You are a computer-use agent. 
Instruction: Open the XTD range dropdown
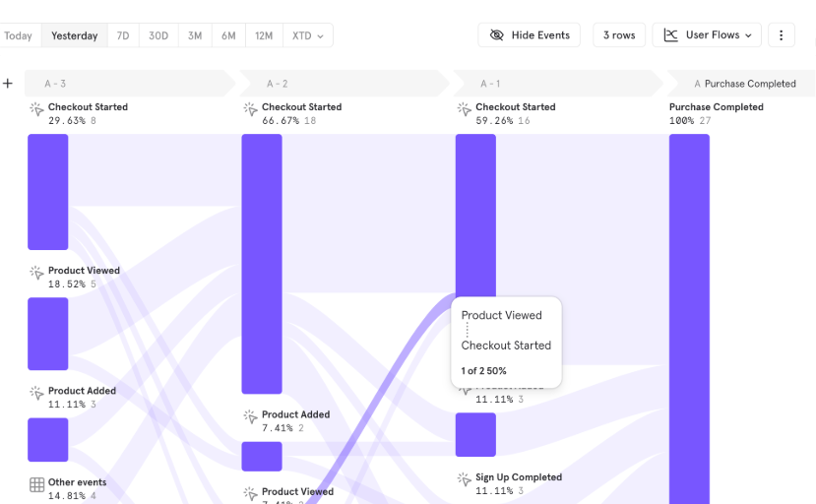pyautogui.click(x=307, y=35)
